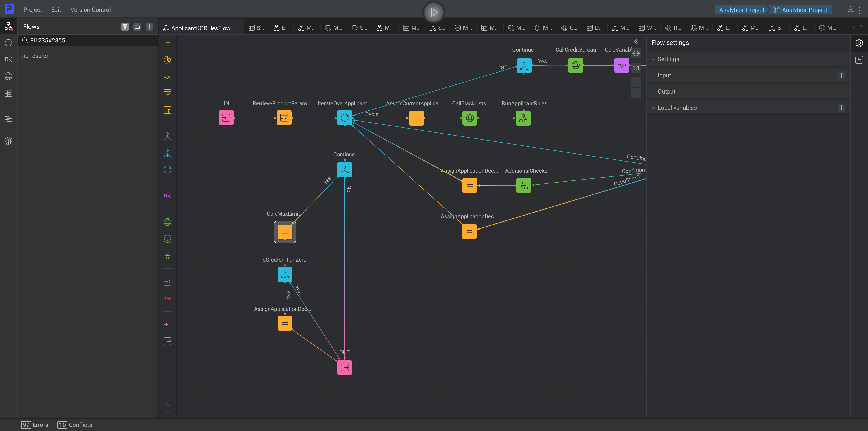Click the Run flow play button
This screenshot has width=868, height=431.
pos(434,12)
